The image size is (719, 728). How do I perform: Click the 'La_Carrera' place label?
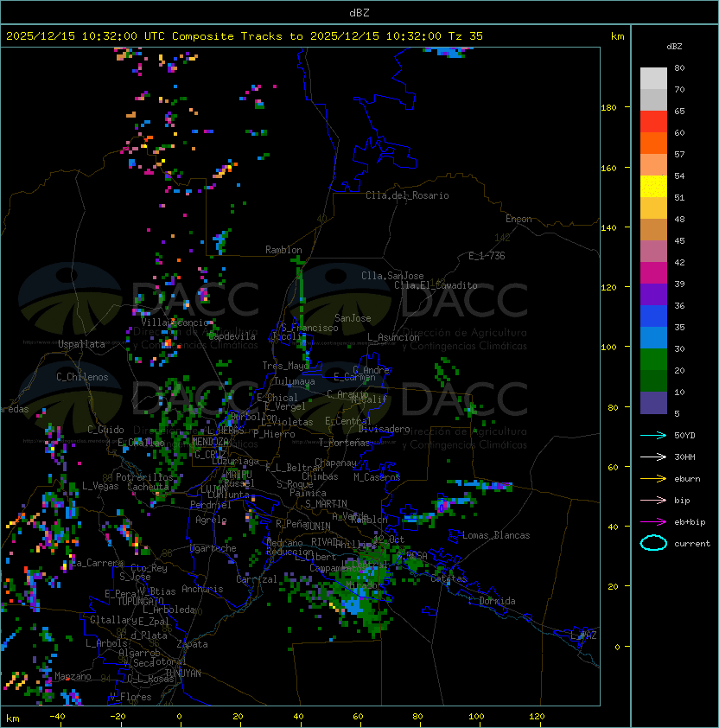(97, 563)
